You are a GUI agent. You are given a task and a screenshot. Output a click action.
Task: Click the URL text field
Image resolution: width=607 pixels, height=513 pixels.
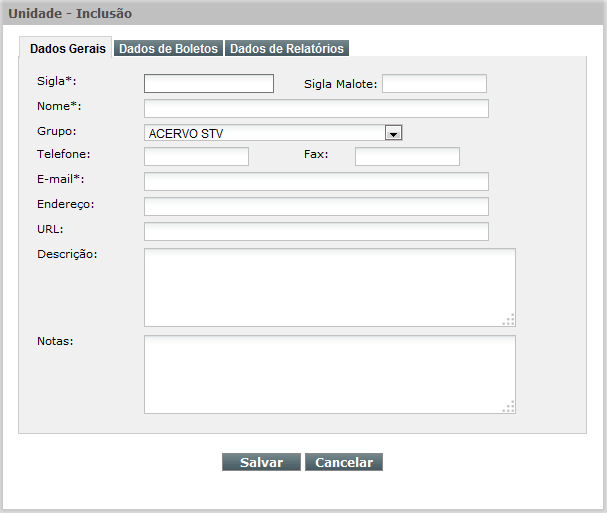tap(316, 232)
